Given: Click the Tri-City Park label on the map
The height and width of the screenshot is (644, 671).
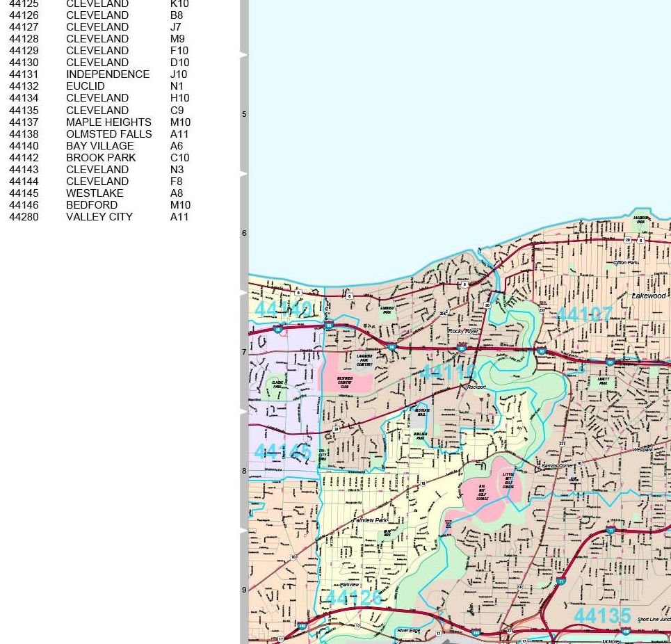Looking at the screenshot, I should (322, 455).
